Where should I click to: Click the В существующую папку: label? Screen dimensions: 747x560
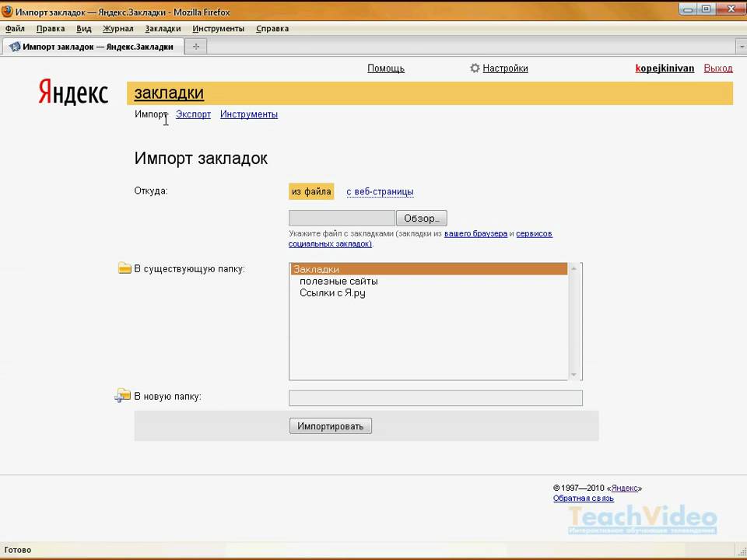[190, 269]
